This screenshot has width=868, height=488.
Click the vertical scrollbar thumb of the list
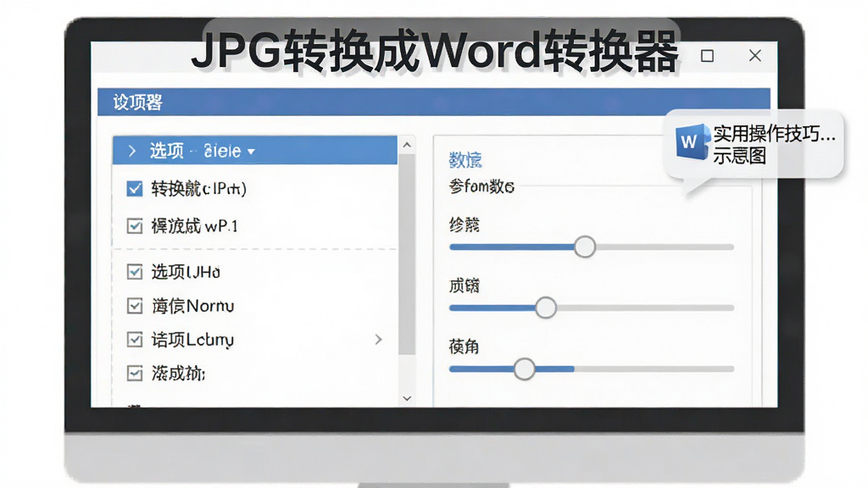[407, 254]
